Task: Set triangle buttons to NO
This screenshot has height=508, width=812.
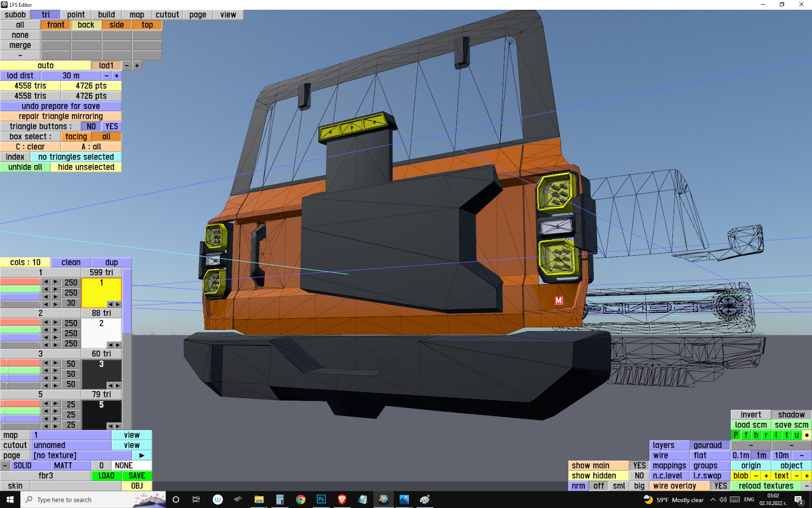Action: pyautogui.click(x=91, y=127)
